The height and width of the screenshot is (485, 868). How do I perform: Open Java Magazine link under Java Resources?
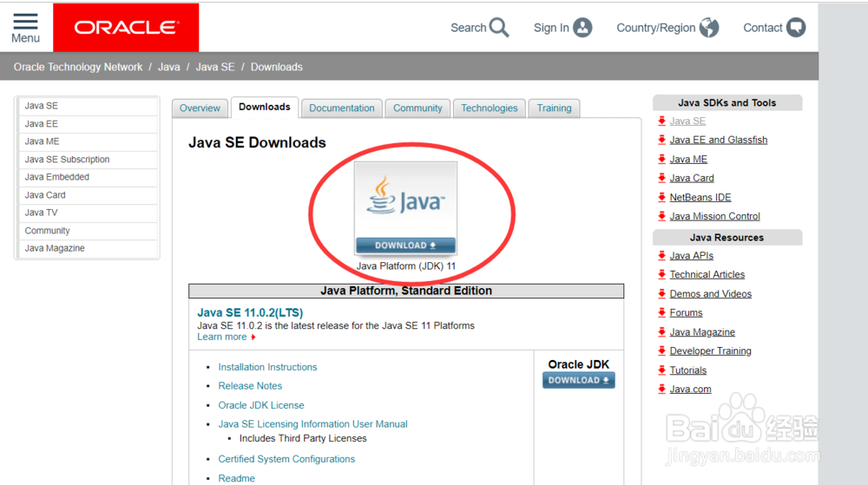(x=702, y=331)
